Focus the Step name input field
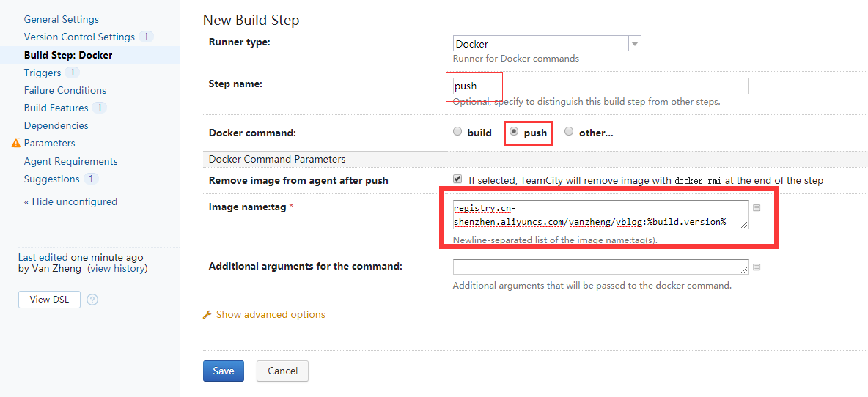 pyautogui.click(x=600, y=86)
